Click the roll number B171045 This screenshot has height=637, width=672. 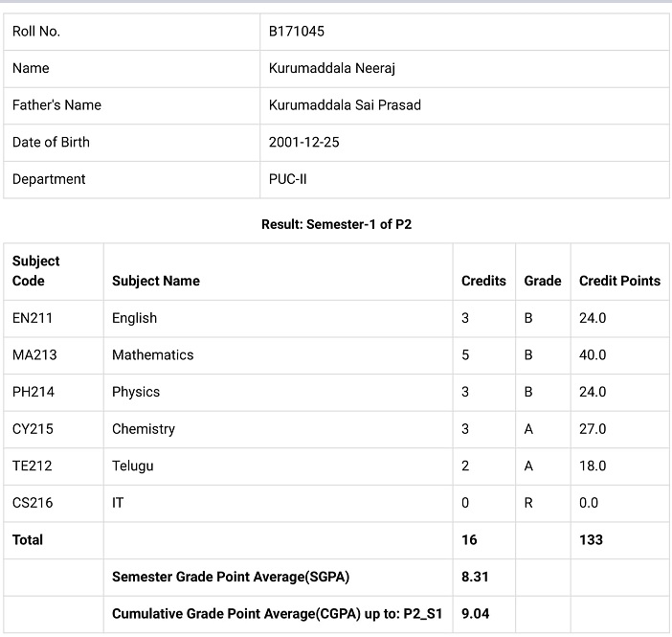[x=296, y=32]
